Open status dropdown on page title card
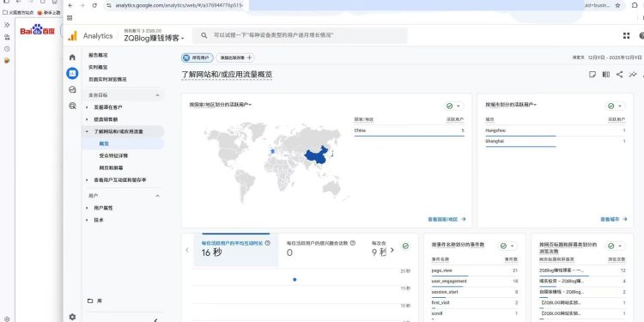The width and height of the screenshot is (644, 322). 616,246
